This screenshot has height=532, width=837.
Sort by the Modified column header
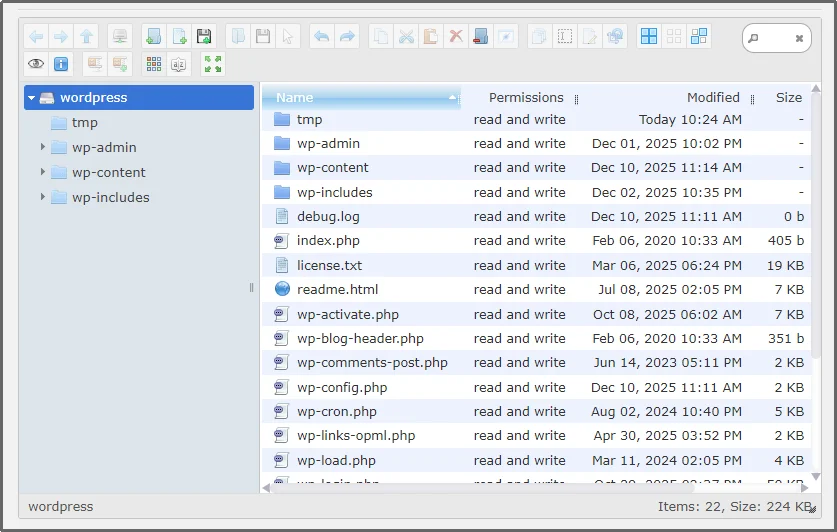(713, 98)
